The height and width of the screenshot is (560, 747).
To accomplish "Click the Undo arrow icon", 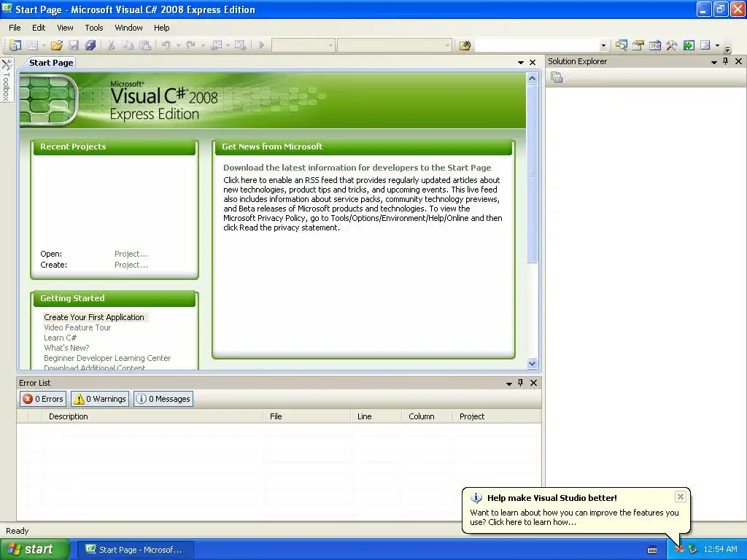I will click(x=166, y=45).
